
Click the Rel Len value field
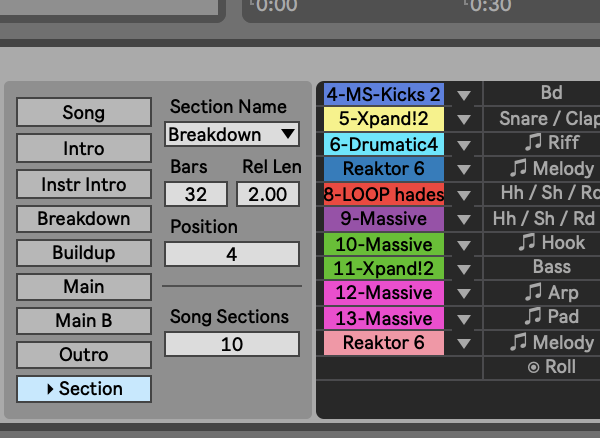point(268,194)
